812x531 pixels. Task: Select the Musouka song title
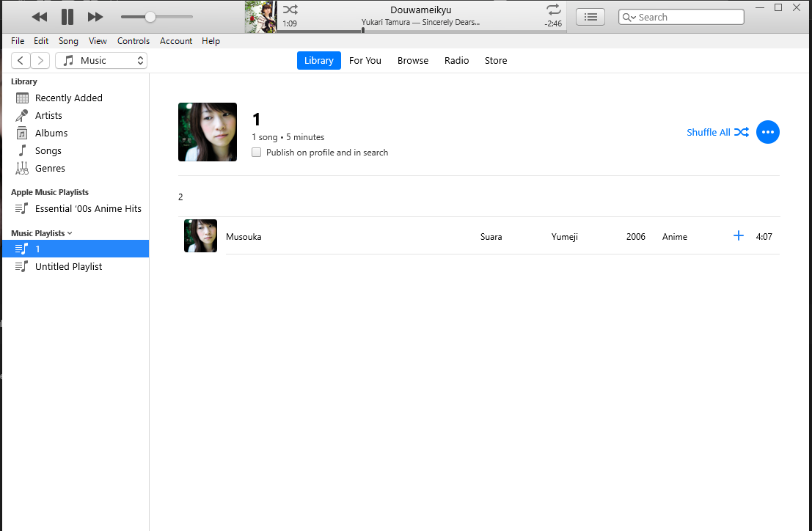[244, 236]
